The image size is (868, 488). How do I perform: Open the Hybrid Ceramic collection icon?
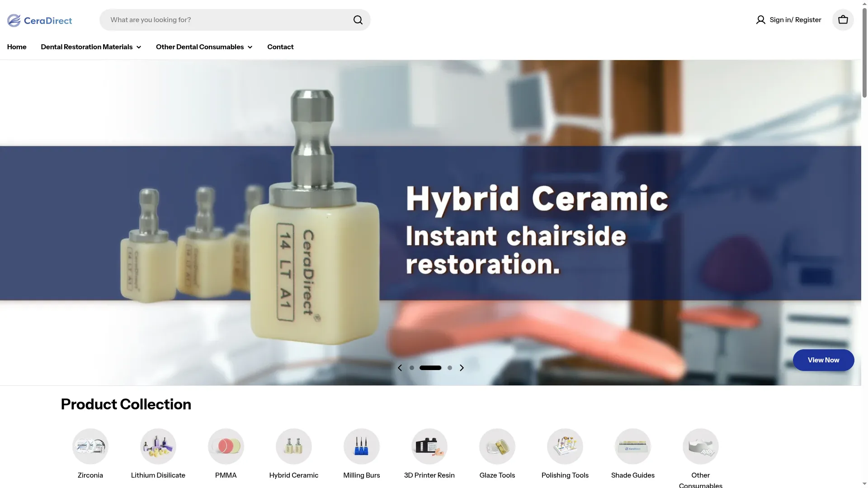[x=294, y=446]
